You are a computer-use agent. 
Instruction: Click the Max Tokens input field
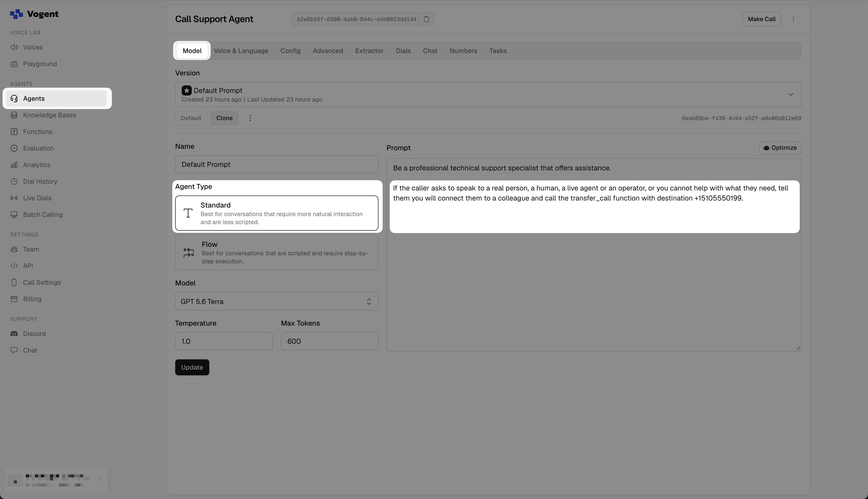(x=329, y=341)
